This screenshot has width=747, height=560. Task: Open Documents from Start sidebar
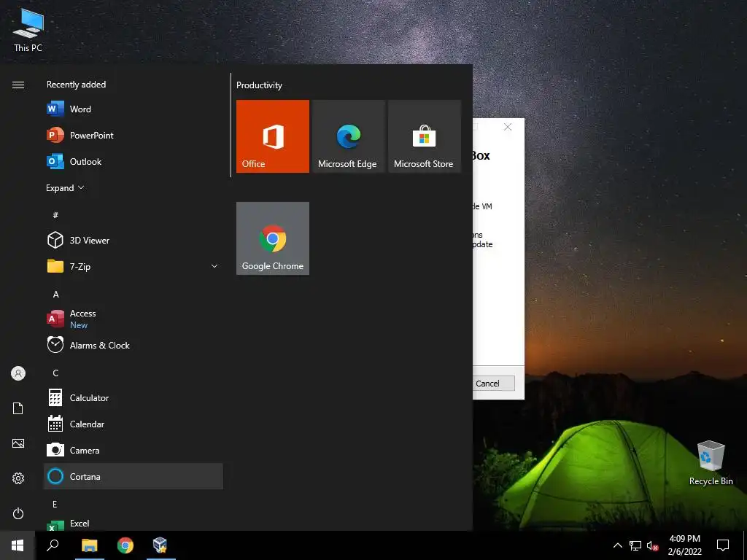click(x=18, y=408)
